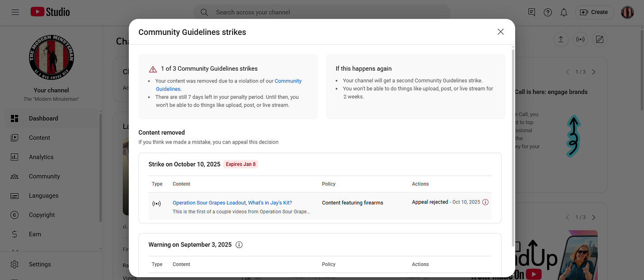Click the dialog's vertical scrollbar
Screen dimensions: 644x280
click(x=513, y=148)
